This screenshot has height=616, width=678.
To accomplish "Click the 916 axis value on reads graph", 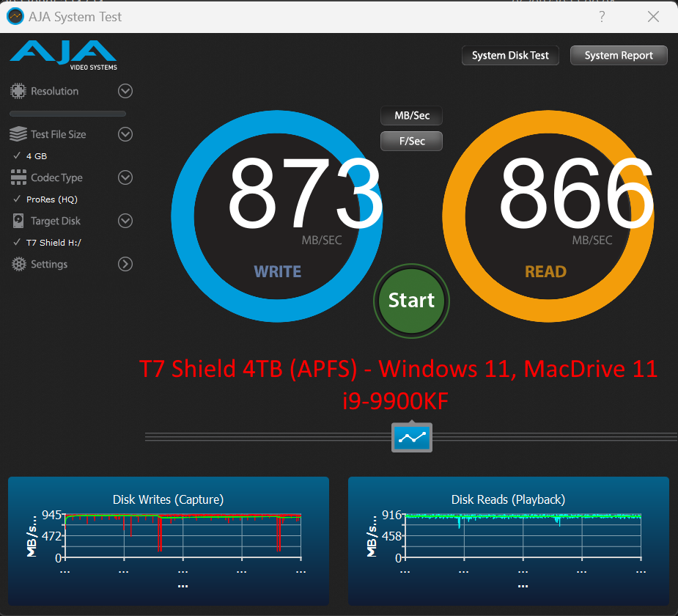I will click(391, 515).
